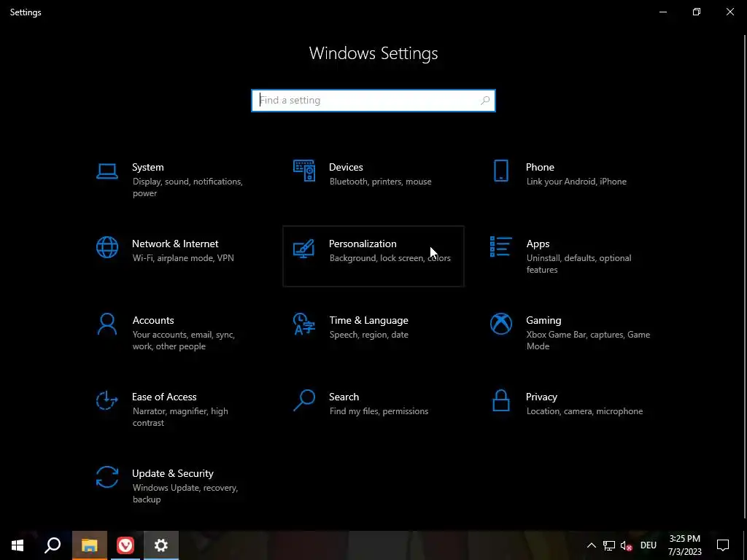Click the 'Windows Update, recovery, backup' text
Screen dimensions: 747x560
(x=185, y=494)
